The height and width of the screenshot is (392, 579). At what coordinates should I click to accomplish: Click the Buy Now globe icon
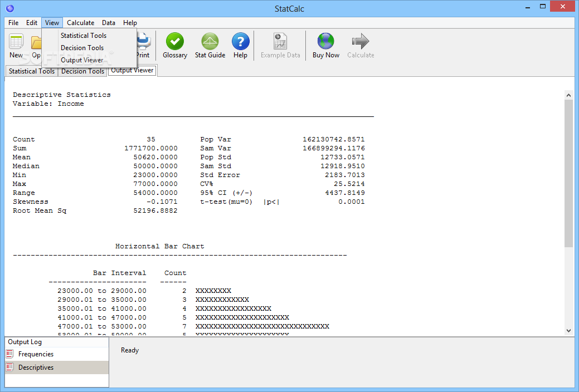click(x=325, y=41)
